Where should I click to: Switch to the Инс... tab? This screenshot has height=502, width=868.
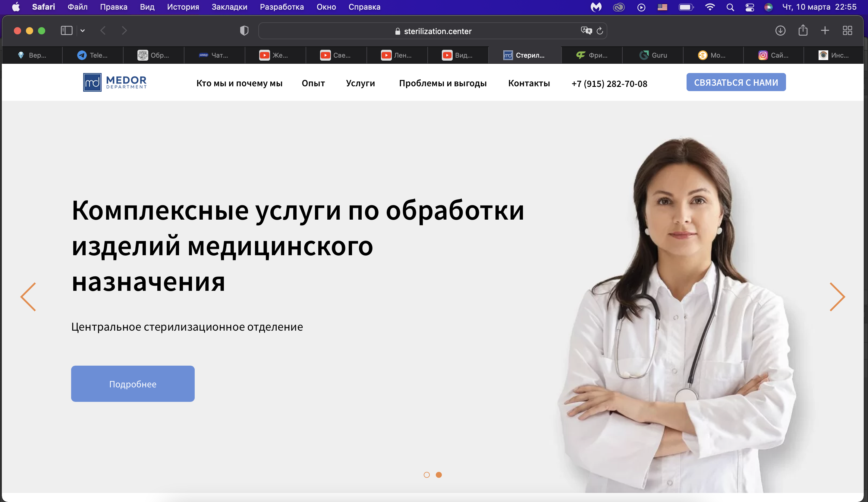[834, 55]
